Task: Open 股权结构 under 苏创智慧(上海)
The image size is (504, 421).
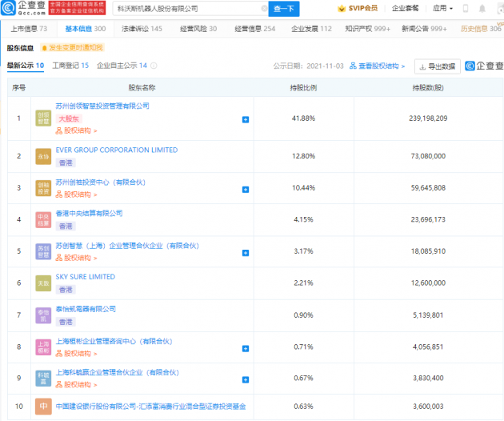Action: 76,258
